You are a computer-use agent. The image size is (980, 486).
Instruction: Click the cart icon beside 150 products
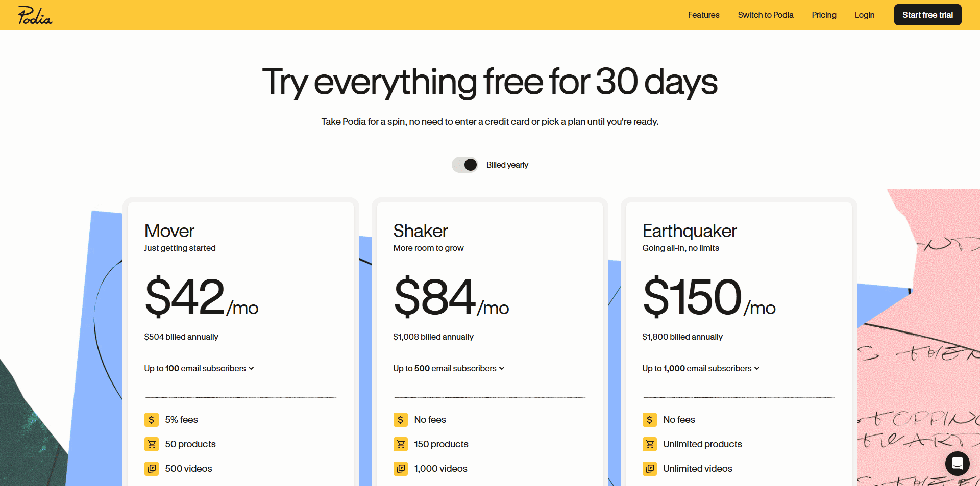click(401, 444)
